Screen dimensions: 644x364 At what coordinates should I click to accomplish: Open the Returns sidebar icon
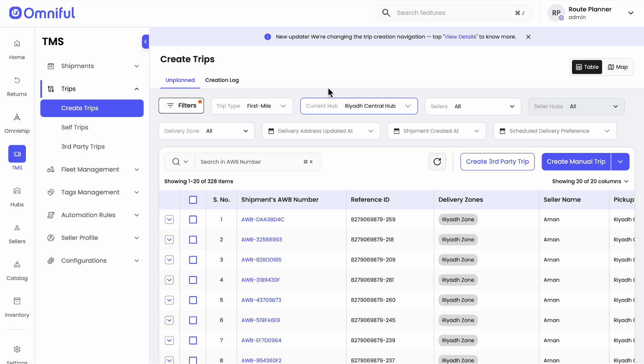17,81
